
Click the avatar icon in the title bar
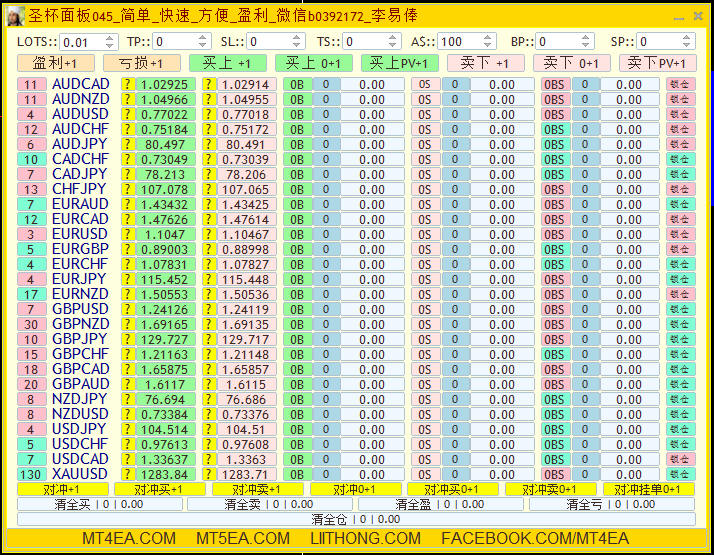[15, 16]
